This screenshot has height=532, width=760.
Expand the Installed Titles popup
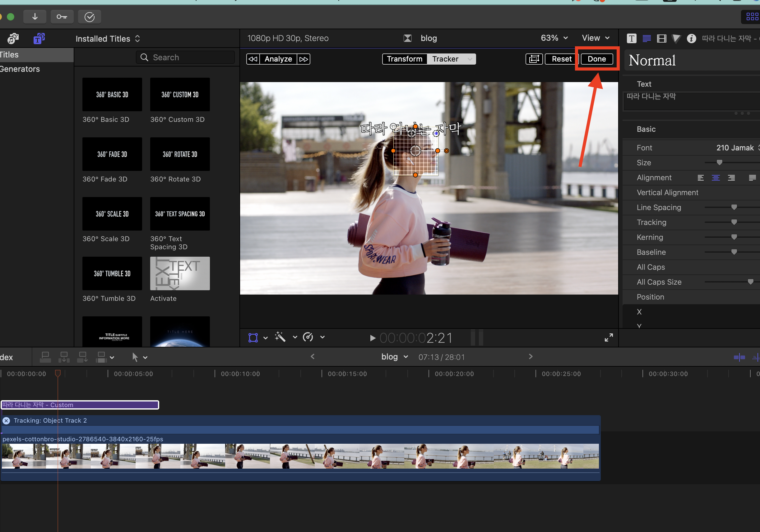(108, 39)
